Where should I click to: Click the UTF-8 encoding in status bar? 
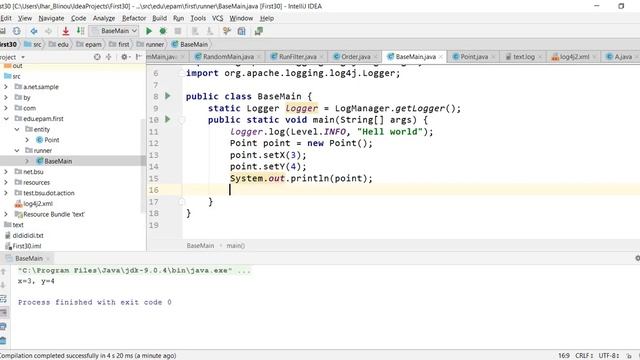click(x=609, y=356)
